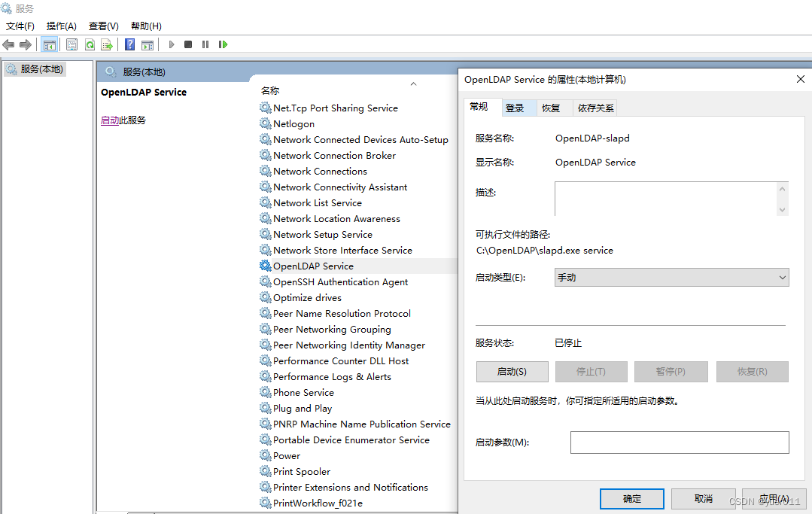Select Network Location Awareness service
This screenshot has width=812, height=514.
pos(336,218)
